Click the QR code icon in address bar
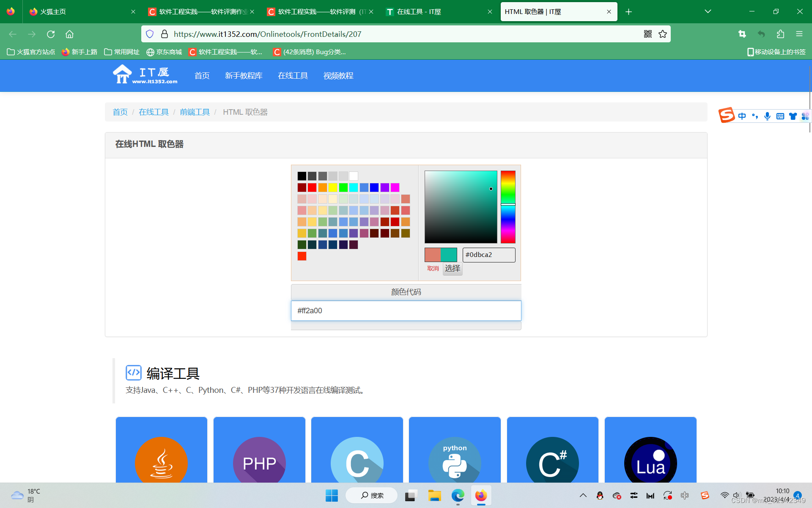This screenshot has width=812, height=508. [647, 34]
